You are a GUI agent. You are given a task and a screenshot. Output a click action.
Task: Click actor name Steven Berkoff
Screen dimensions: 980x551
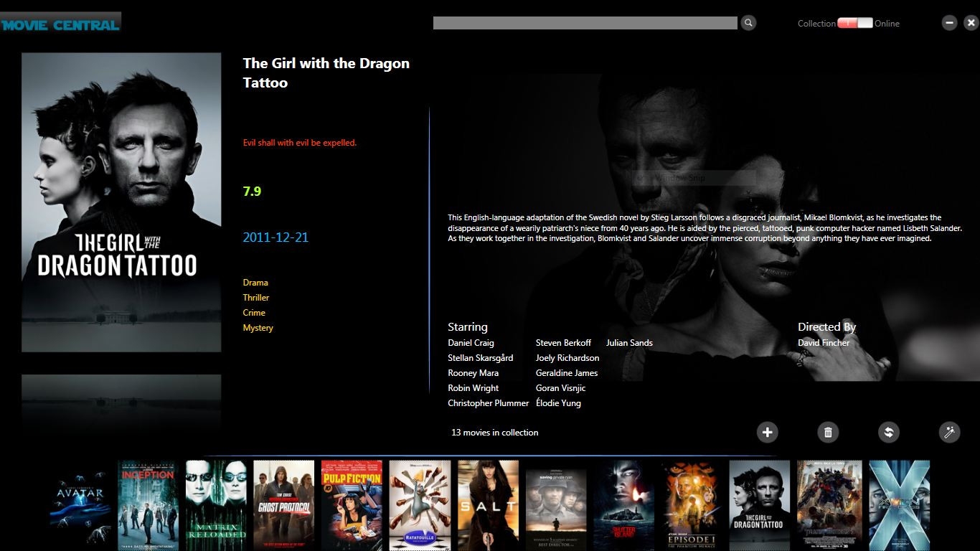(563, 343)
